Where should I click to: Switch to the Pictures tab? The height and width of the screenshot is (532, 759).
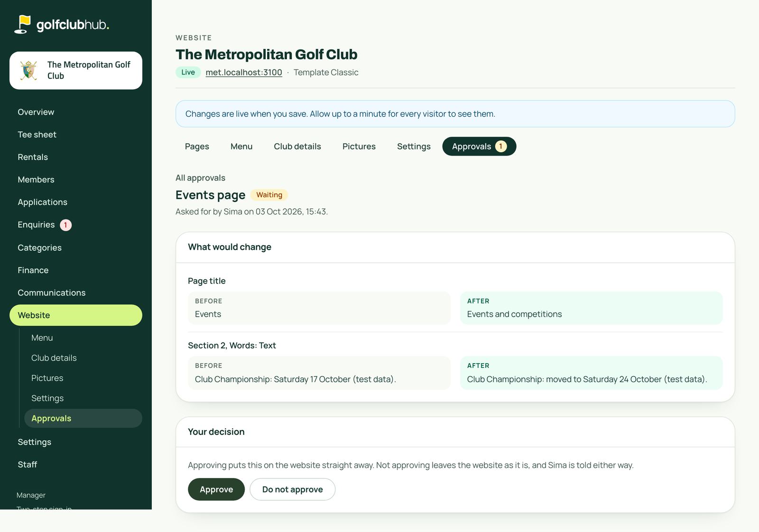click(x=359, y=147)
